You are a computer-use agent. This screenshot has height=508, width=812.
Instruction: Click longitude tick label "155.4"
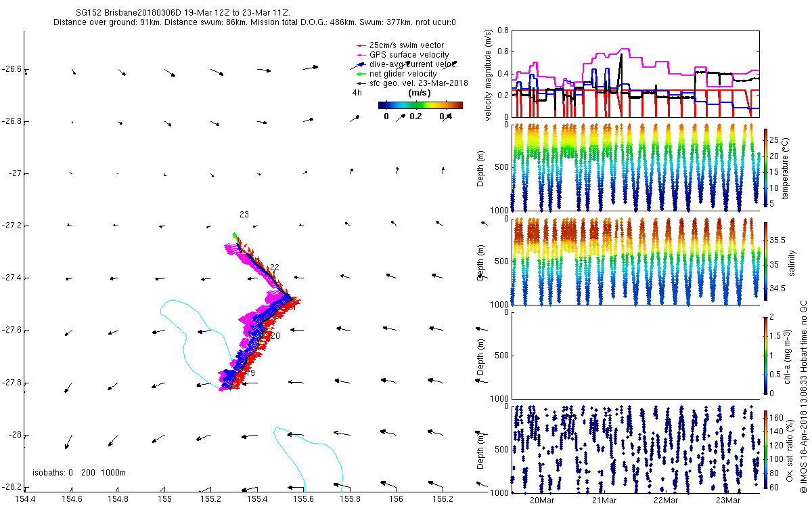257,499
